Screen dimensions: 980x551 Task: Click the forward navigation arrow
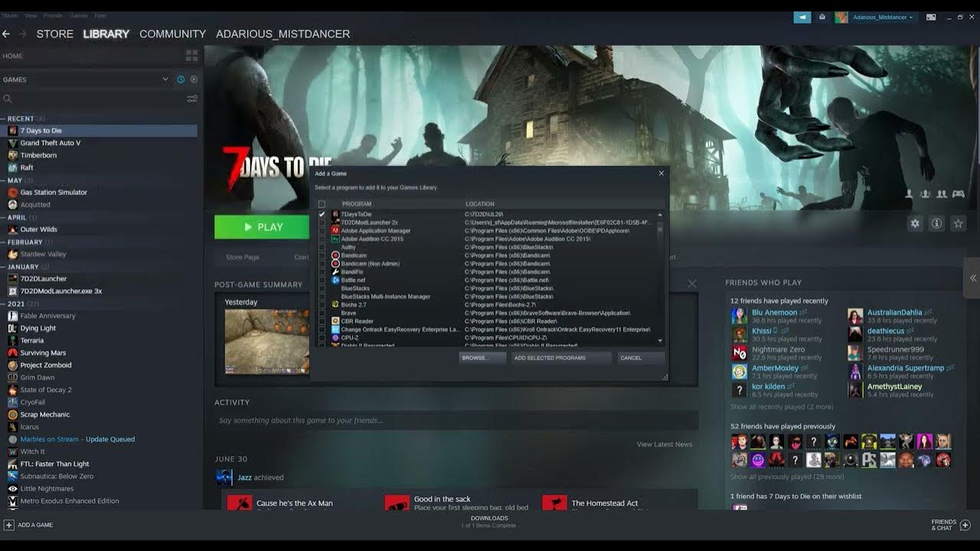coord(22,34)
